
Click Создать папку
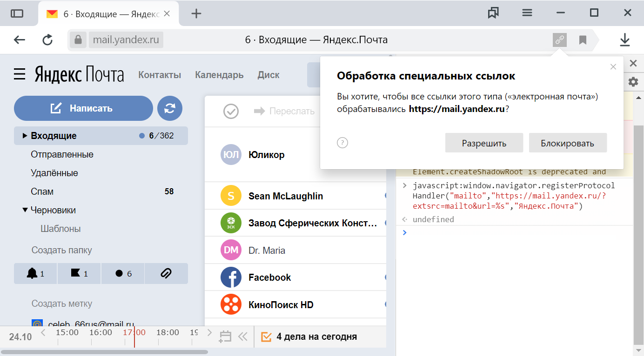(x=62, y=250)
